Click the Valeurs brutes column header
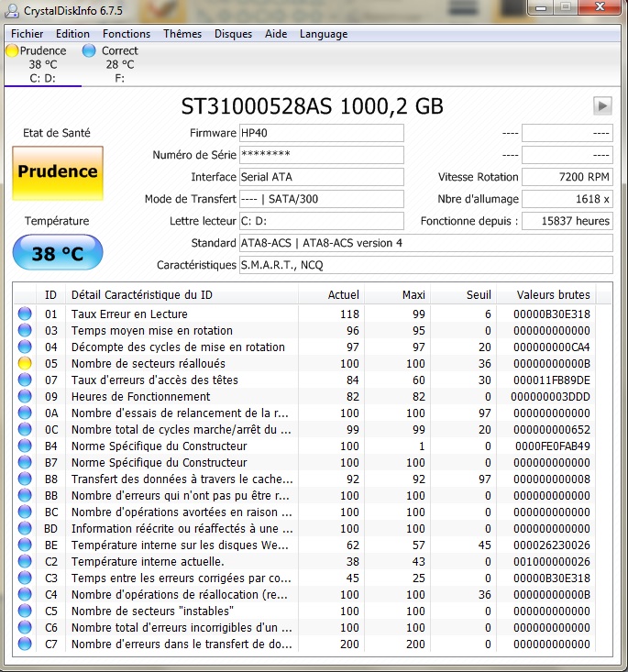Image resolution: width=628 pixels, height=672 pixels. (x=546, y=295)
